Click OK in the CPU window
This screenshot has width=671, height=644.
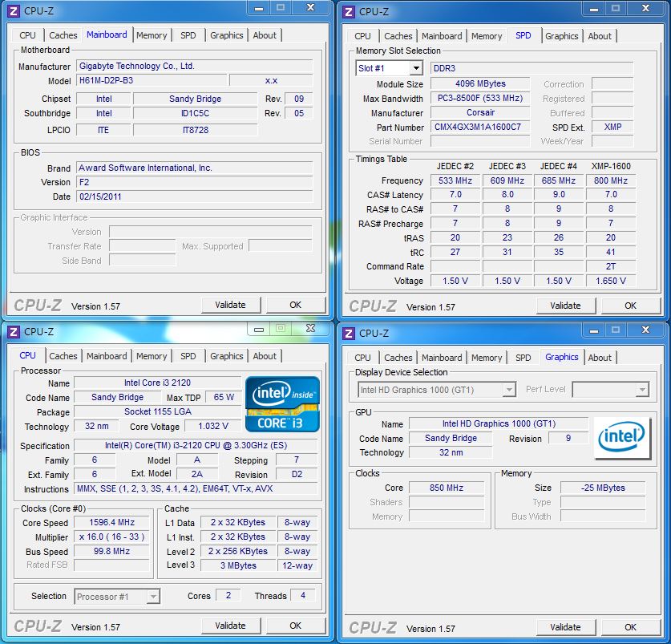pos(295,626)
